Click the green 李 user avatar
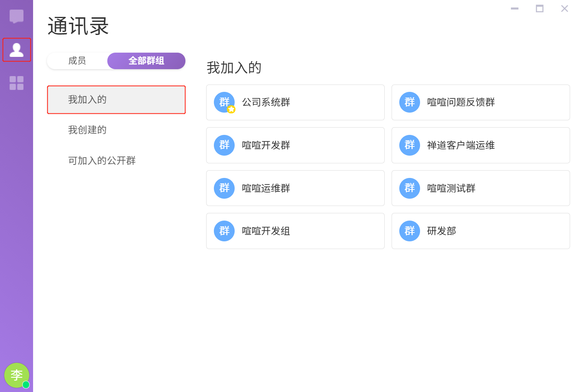The height and width of the screenshot is (392, 577). point(15,374)
